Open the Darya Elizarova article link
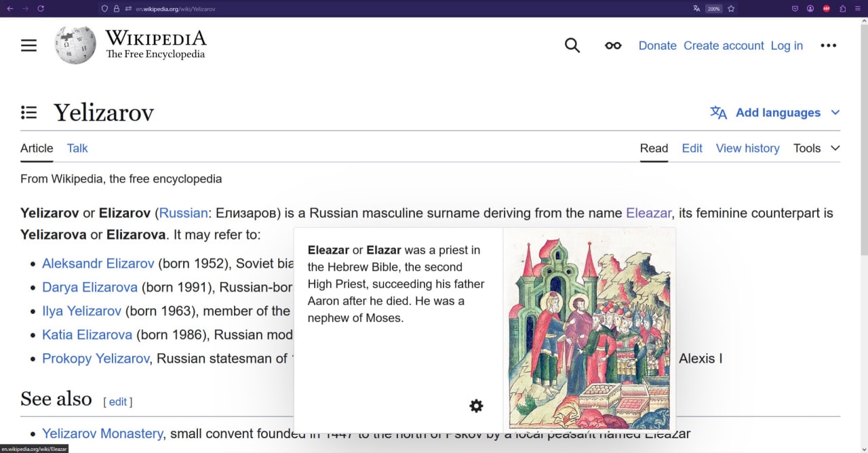Image resolution: width=868 pixels, height=453 pixels. pos(90,287)
